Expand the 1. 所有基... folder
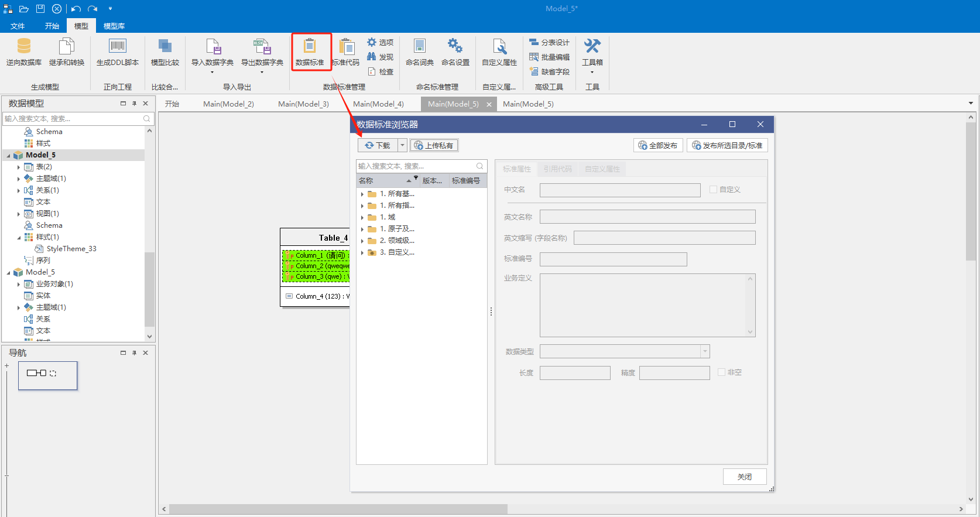 point(362,194)
